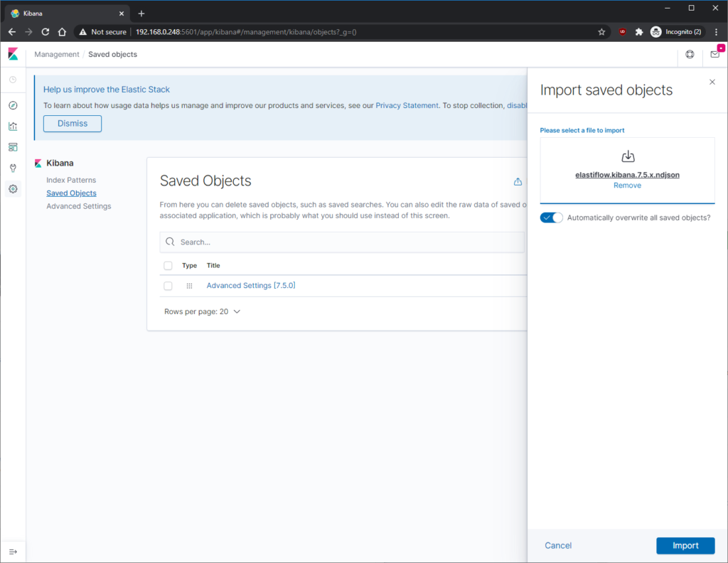Screen dimensions: 728x563
Task: Click the Not secure warning icon
Action: pos(83,32)
